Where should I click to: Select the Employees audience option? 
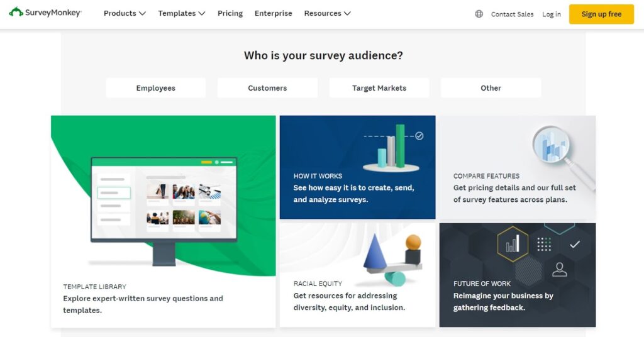point(156,88)
